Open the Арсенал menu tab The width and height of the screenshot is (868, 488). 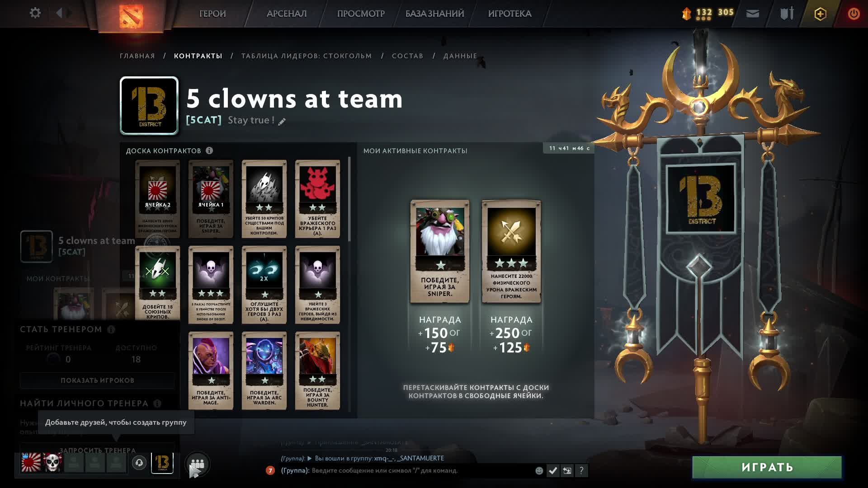point(287,14)
